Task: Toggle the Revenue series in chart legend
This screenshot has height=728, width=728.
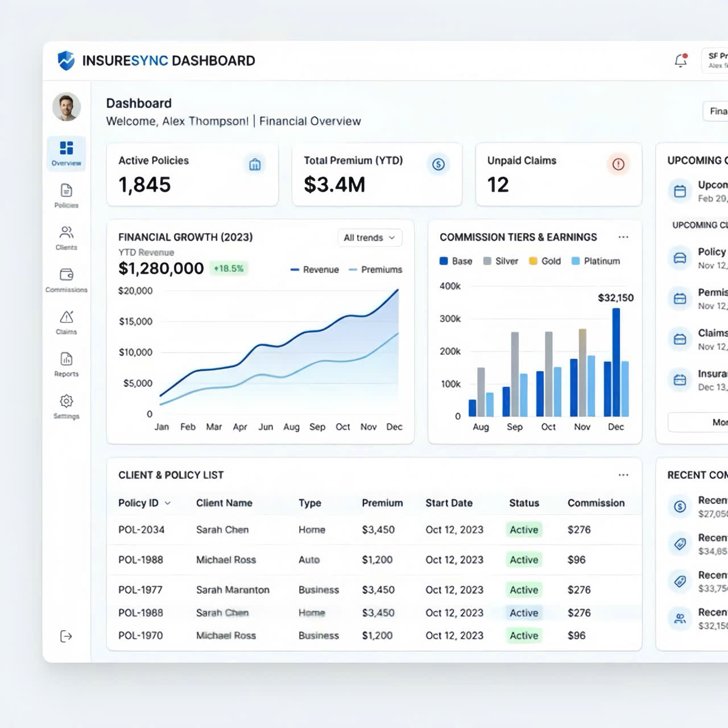Action: (x=315, y=270)
